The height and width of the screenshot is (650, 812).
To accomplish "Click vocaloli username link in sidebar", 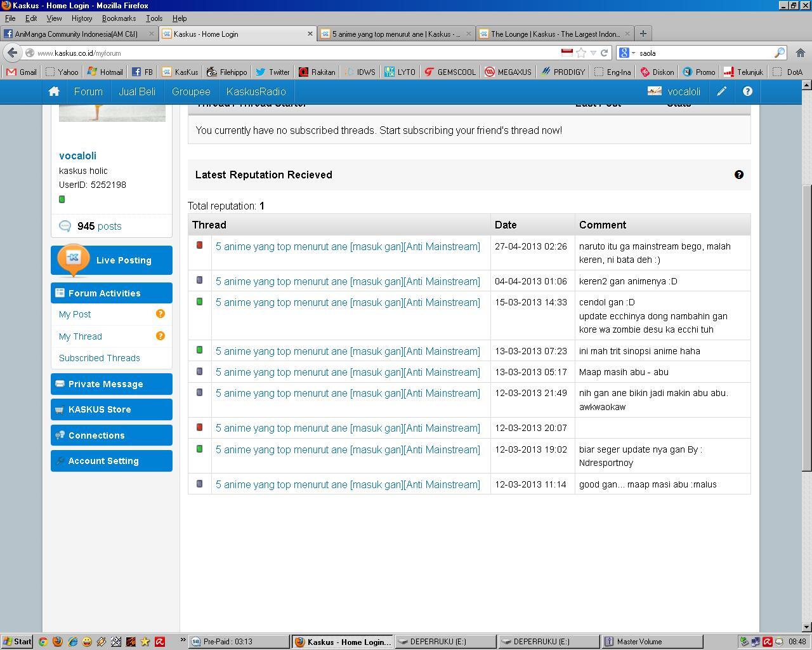I will point(77,156).
